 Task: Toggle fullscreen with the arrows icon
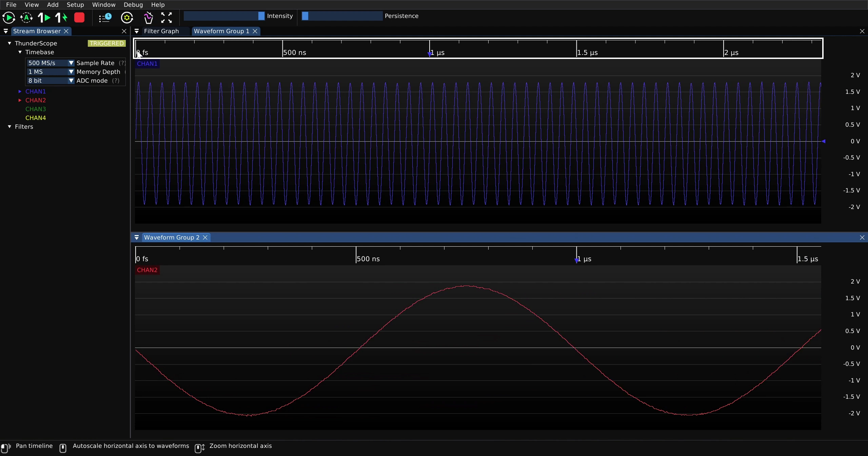pos(166,18)
